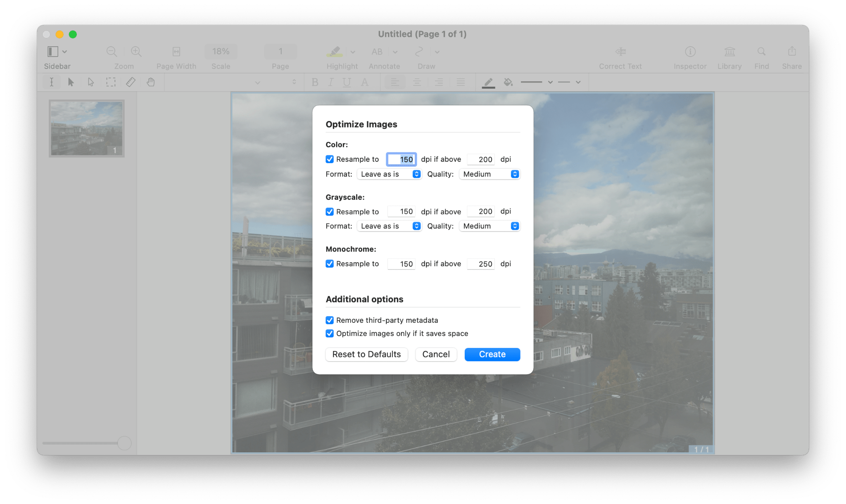Click the Reset to Defaults button
The width and height of the screenshot is (846, 504).
[366, 354]
